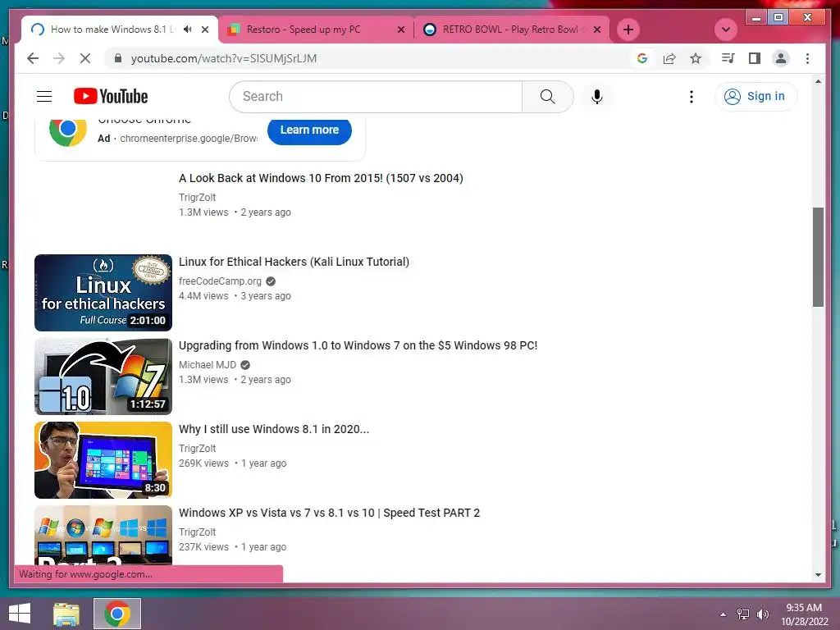Click the 8:30 Windows 8.1 thumbnail
Screen dimensions: 840x630
click(103, 459)
